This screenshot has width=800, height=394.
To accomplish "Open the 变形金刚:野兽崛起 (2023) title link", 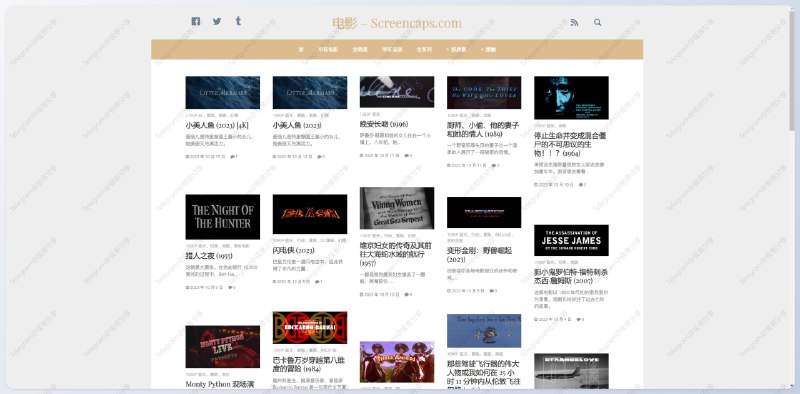I will (479, 255).
